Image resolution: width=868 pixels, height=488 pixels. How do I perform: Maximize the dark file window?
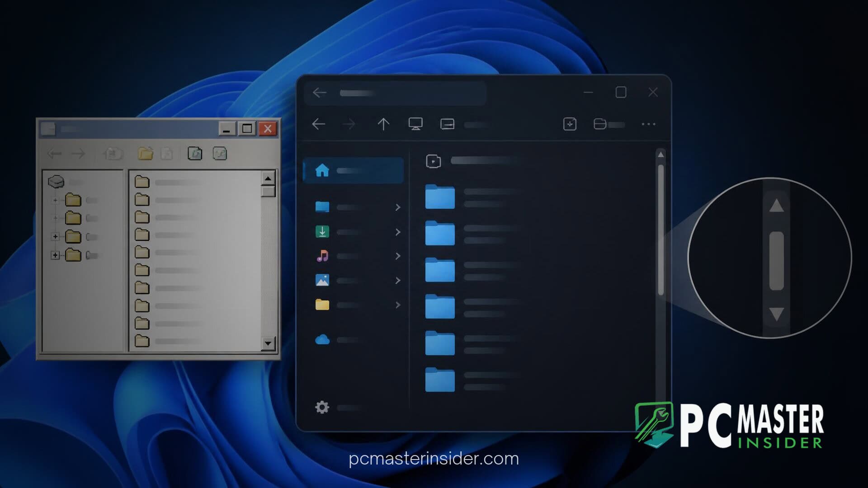coord(621,92)
